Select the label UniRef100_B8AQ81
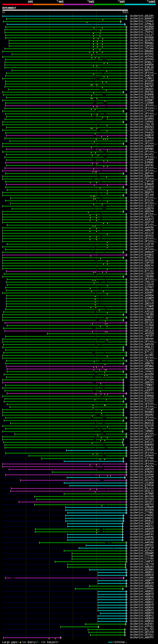The image size is (158, 644). [142, 51]
